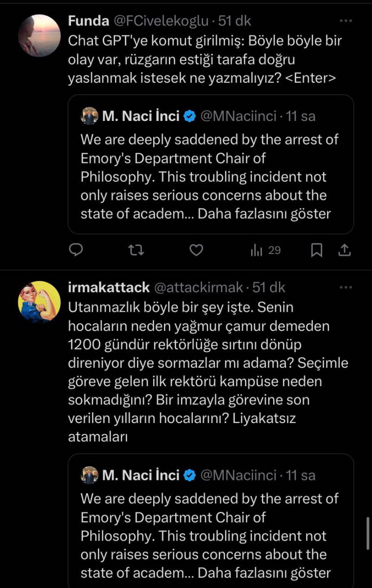This screenshot has width=372, height=588.
Task: Open Funda's sunset profile picture
Action: (x=39, y=36)
